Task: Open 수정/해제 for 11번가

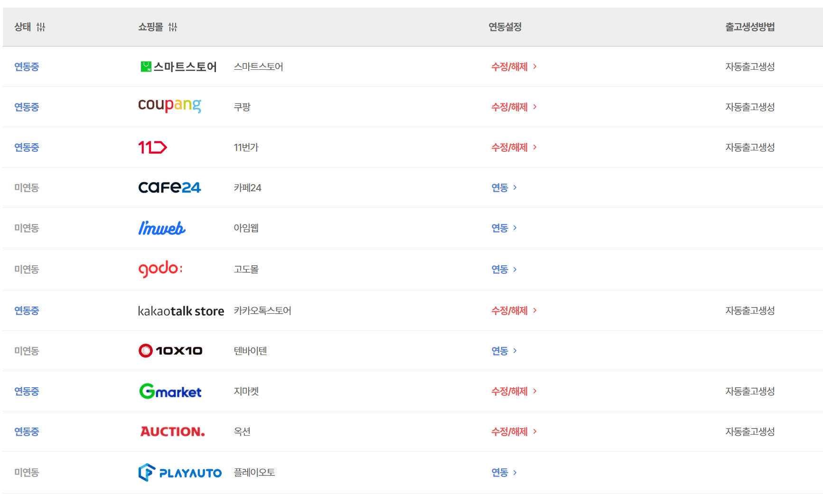Action: pos(514,148)
